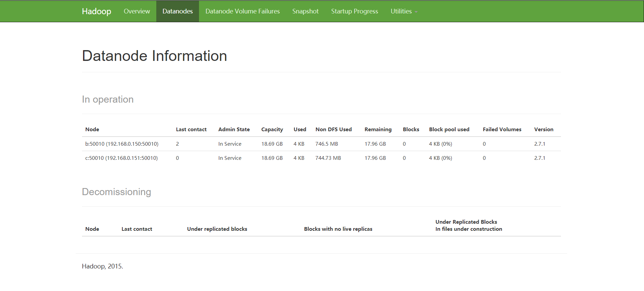Viewport: 644px width, 291px height.
Task: Click the Failed Volumes column header
Action: coord(502,129)
